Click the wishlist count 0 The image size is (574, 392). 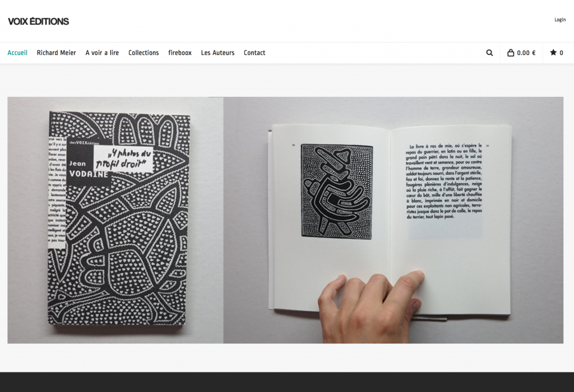pyautogui.click(x=561, y=53)
